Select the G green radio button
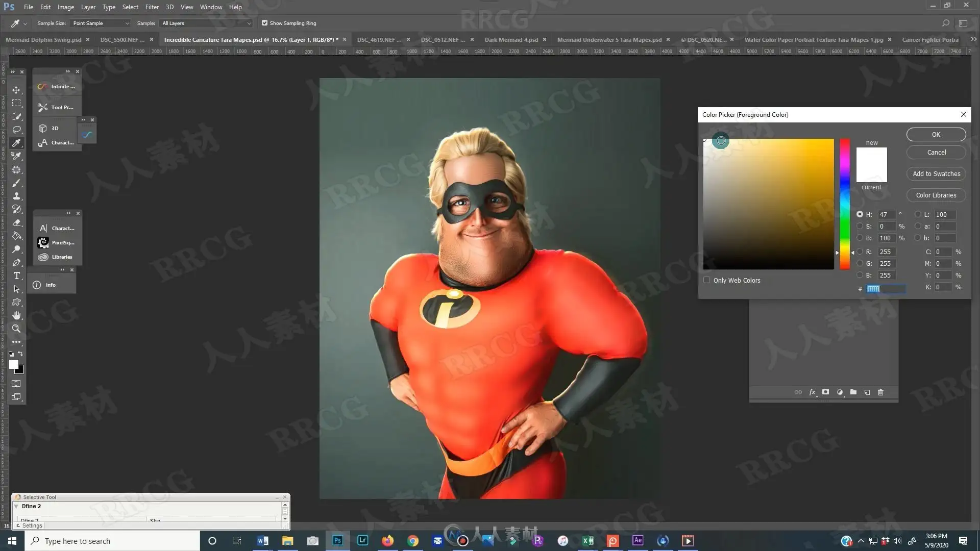This screenshot has width=980, height=551. pos(860,263)
